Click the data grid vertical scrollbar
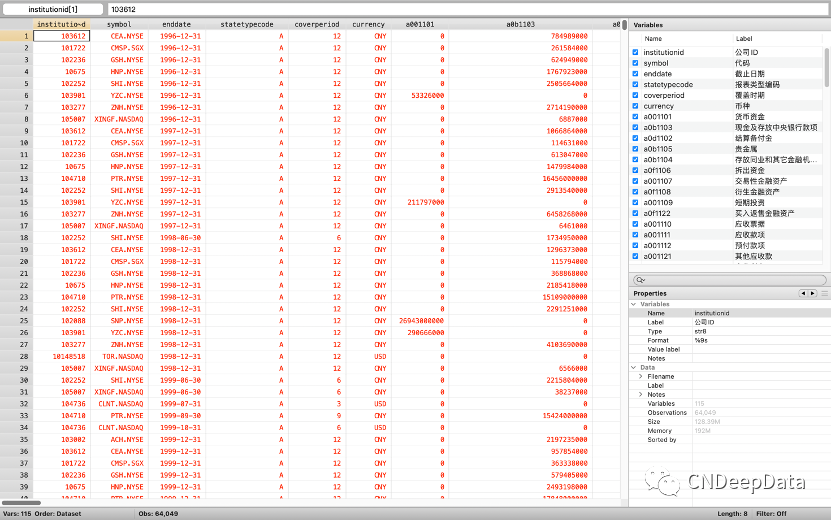 pos(625,25)
